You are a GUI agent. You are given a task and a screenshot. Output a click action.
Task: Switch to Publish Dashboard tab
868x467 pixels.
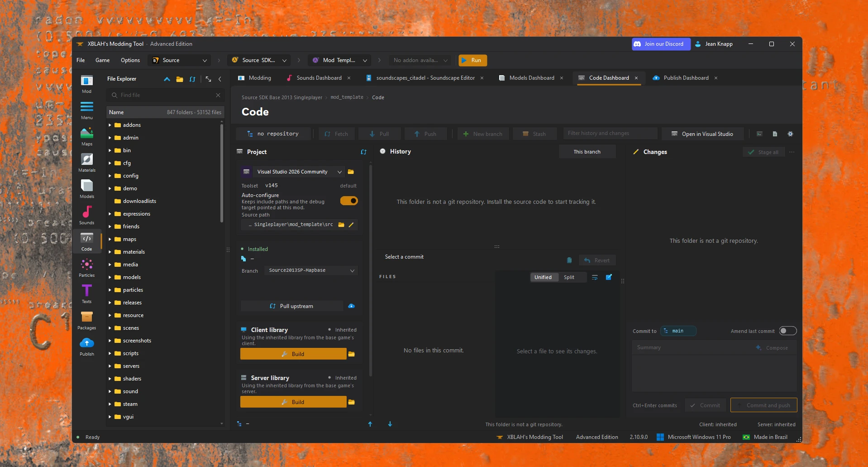(x=686, y=78)
